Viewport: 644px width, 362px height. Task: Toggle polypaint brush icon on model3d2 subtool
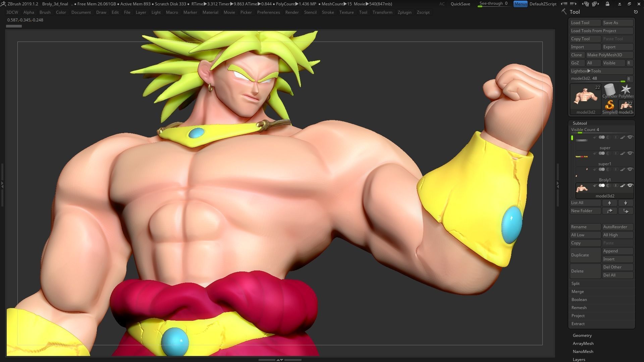click(623, 185)
